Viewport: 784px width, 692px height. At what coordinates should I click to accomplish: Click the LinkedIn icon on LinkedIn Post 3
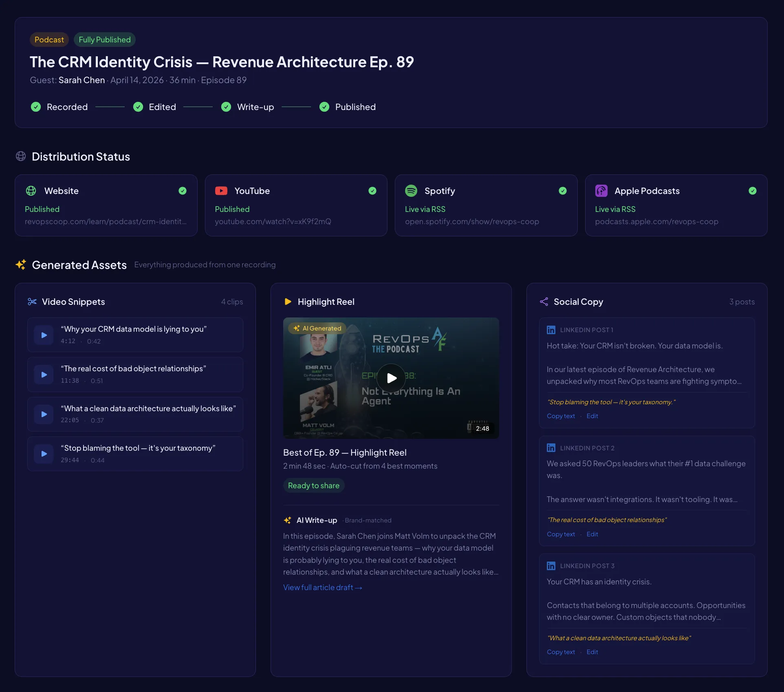(x=551, y=566)
